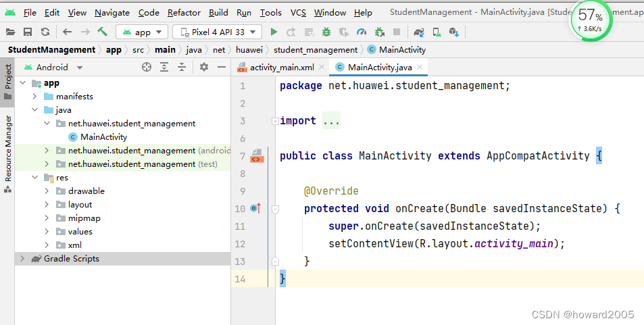Click Run with Coverage shield icon
The height and width of the screenshot is (325, 644).
click(x=344, y=32)
